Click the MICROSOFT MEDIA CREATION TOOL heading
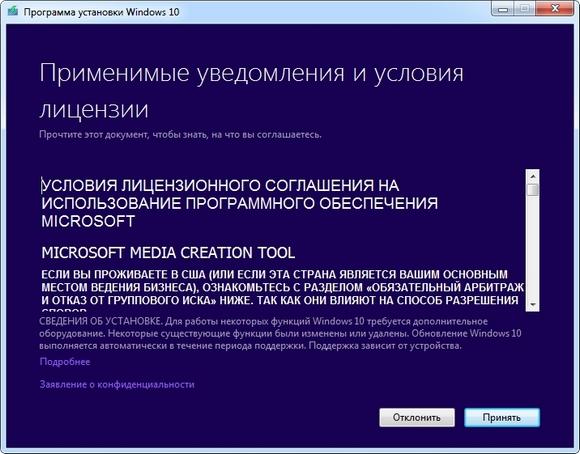 [x=168, y=253]
